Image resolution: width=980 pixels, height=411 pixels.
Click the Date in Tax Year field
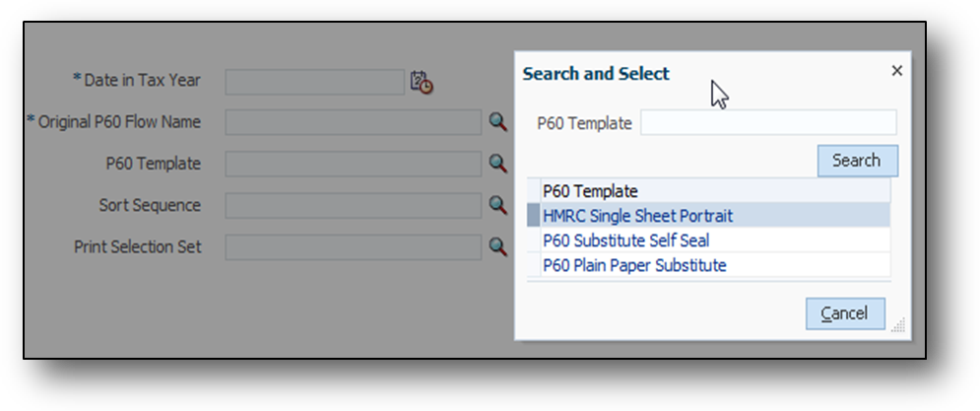314,82
